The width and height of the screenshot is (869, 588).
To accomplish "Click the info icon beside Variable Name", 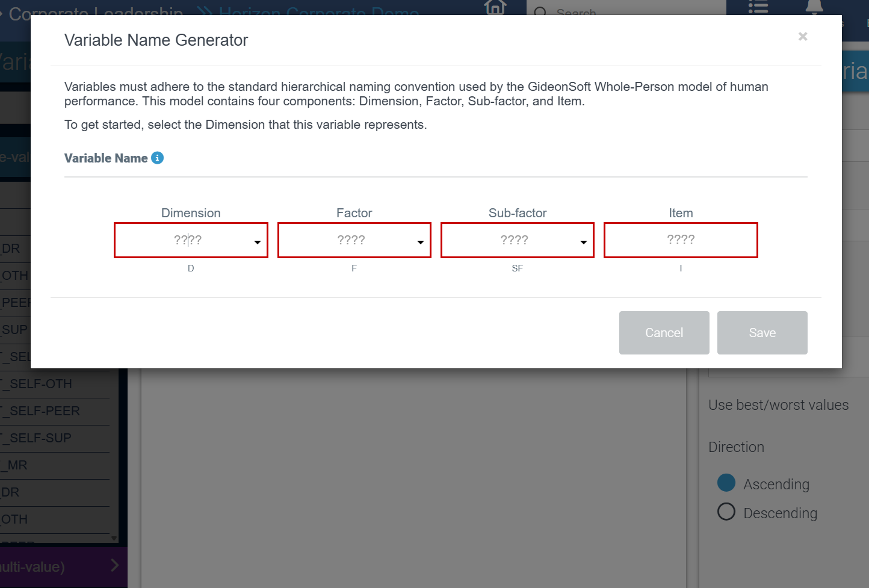I will pyautogui.click(x=157, y=158).
